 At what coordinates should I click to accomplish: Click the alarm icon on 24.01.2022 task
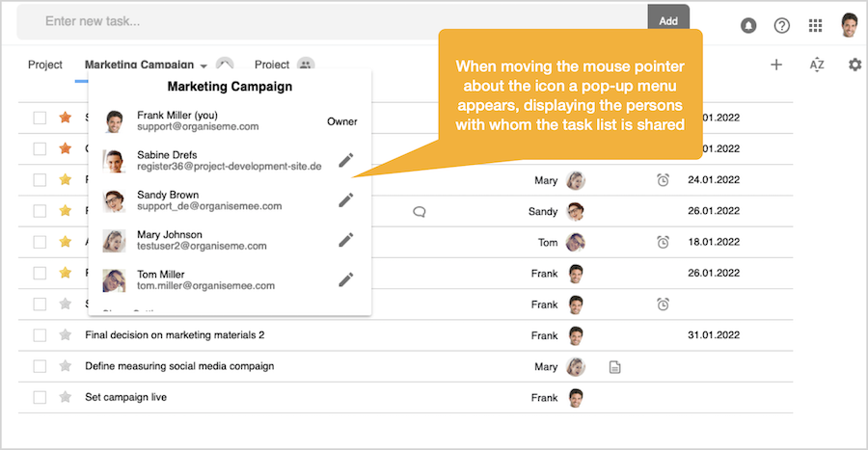[x=663, y=180]
